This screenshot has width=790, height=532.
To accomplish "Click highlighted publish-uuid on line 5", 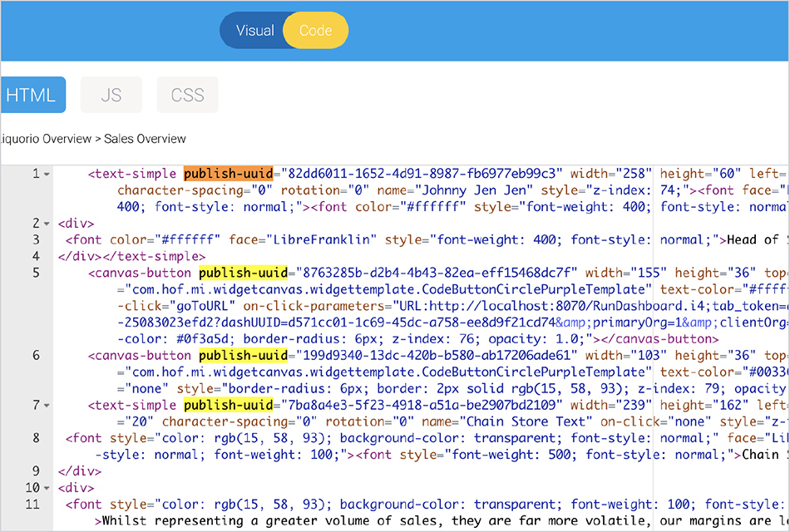I will coord(243,273).
